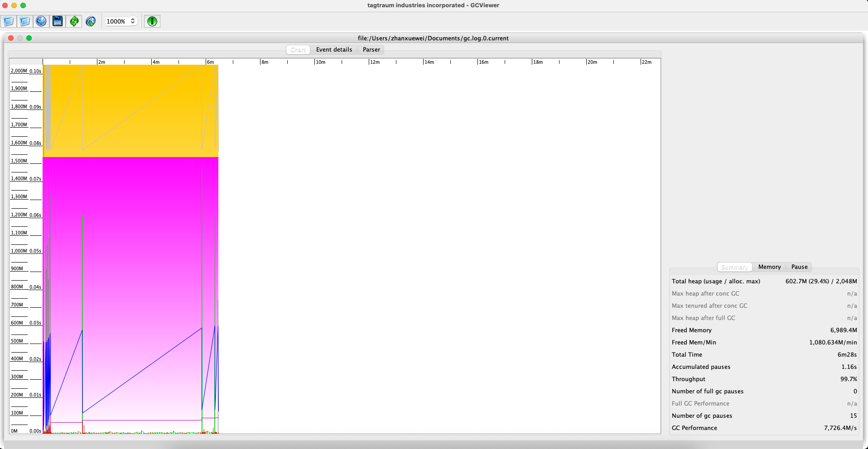Switch to the Event details tab

point(334,50)
